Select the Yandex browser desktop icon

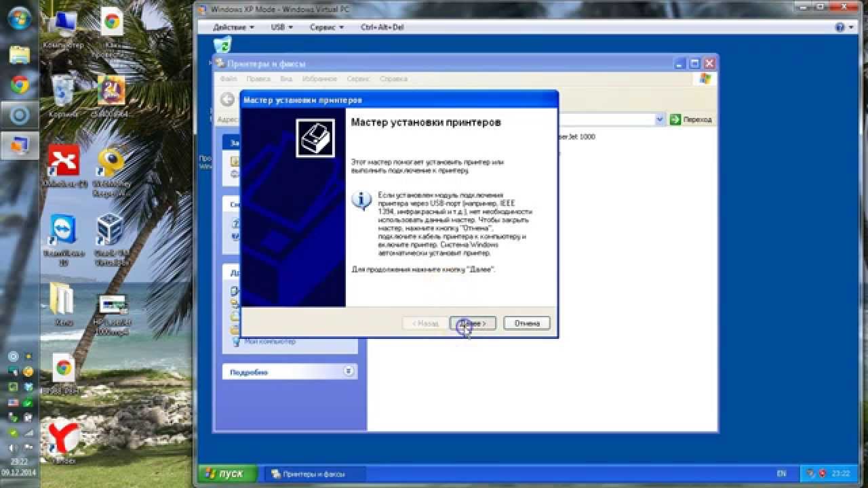pos(64,442)
